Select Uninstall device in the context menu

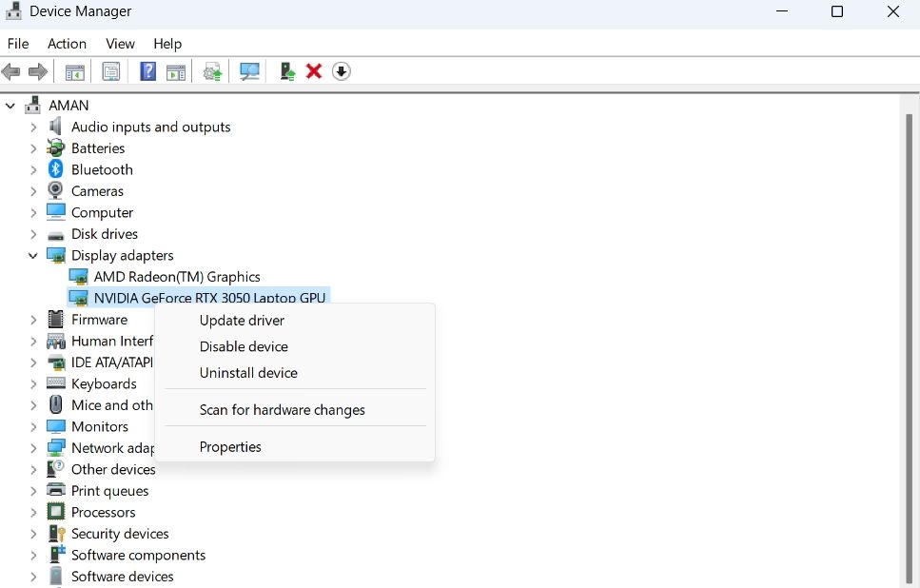248,373
